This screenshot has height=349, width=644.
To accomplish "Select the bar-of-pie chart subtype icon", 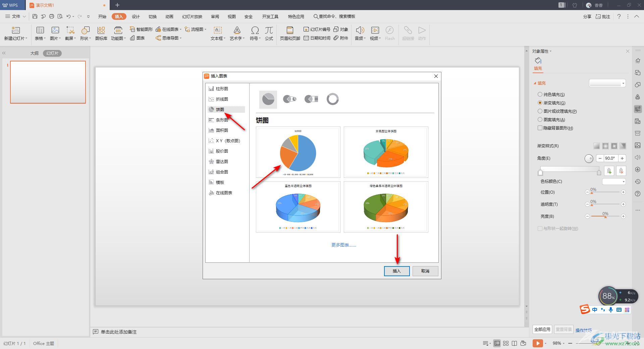I will tap(311, 99).
